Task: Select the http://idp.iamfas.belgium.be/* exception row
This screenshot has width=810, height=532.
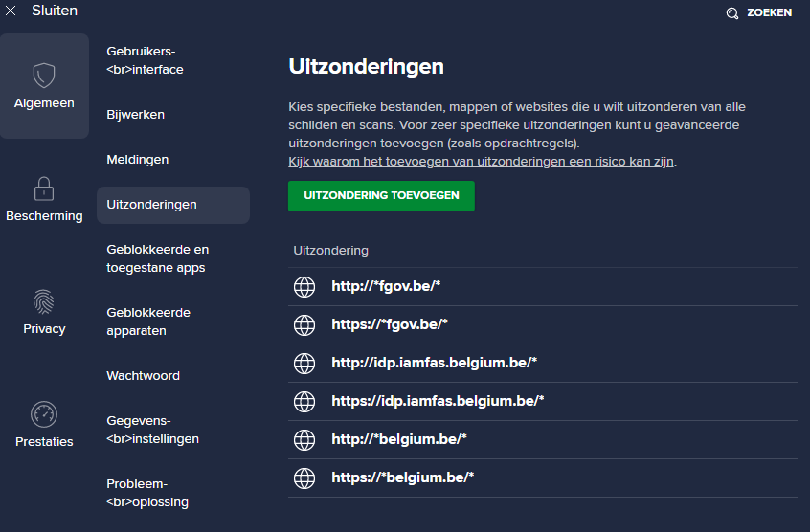Action: tap(435, 363)
